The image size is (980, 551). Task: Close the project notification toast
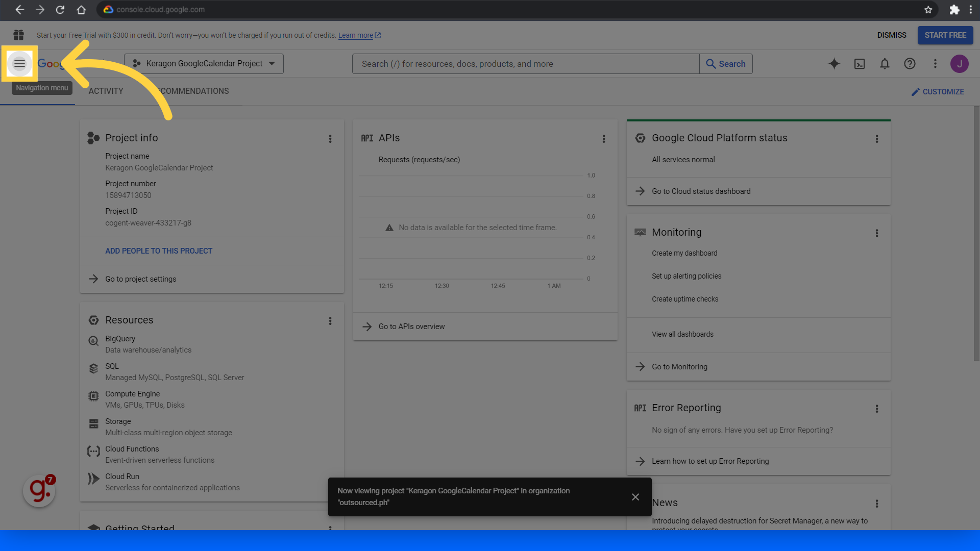click(x=635, y=497)
